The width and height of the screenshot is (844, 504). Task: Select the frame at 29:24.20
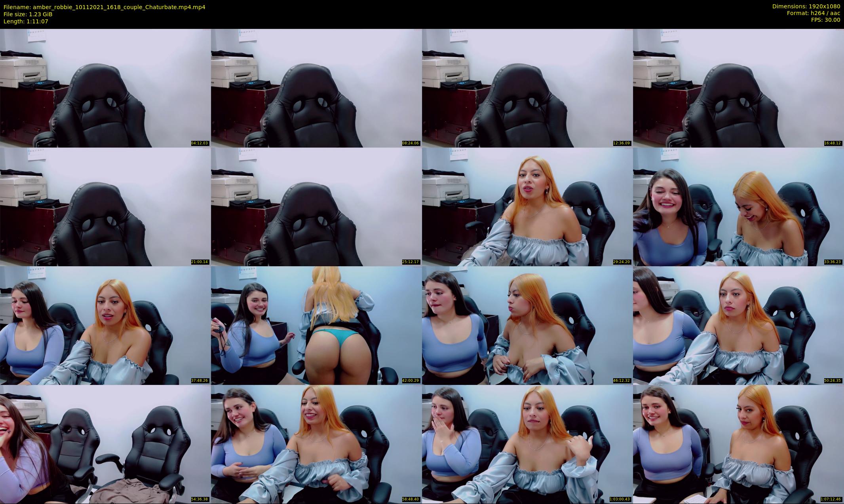tap(527, 207)
